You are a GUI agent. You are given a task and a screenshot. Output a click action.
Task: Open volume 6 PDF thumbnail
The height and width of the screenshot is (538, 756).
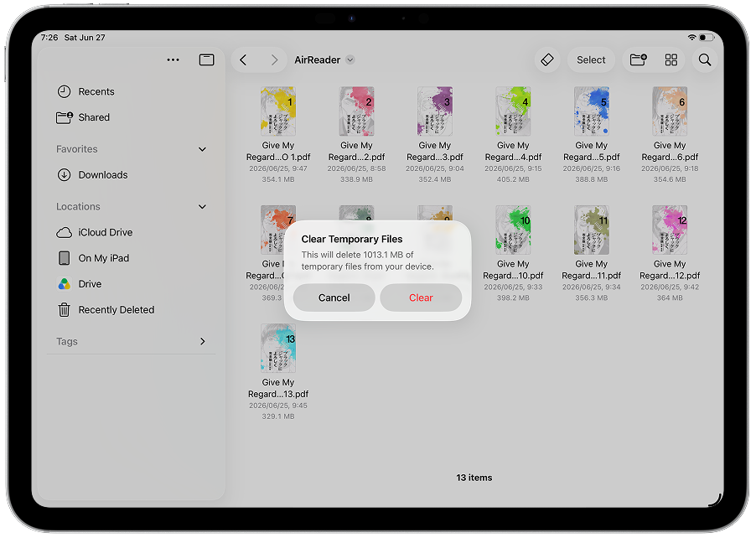coord(670,111)
